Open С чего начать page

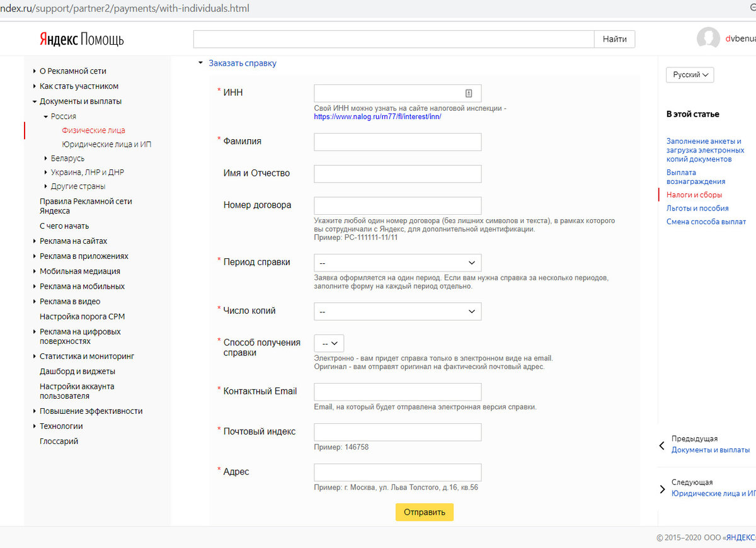coord(64,226)
